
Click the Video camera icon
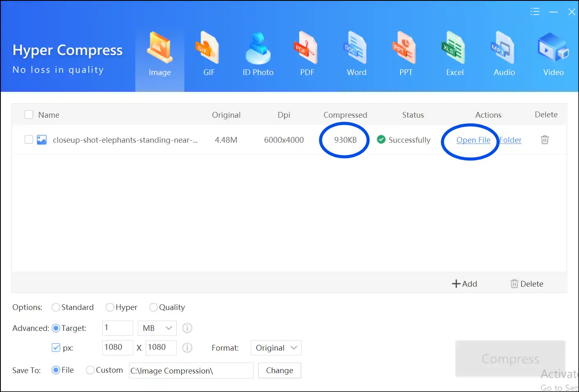tap(553, 48)
